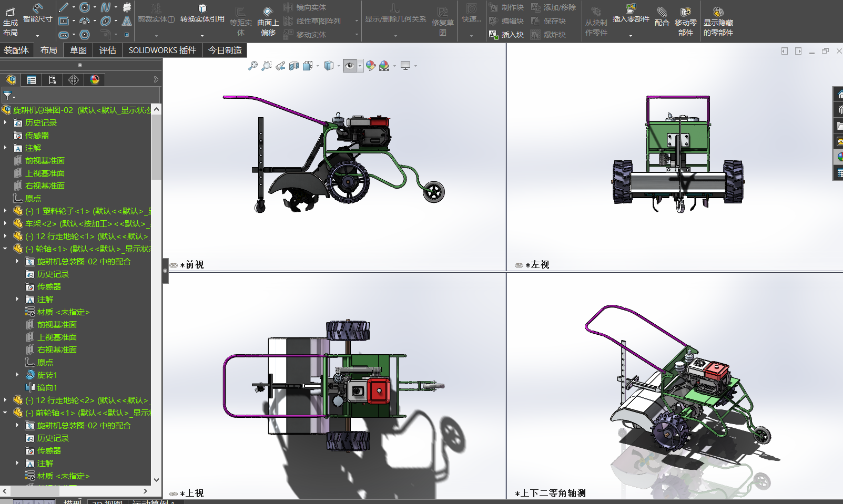This screenshot has width=843, height=504.
Task: Open the 插入零部件 dropdown arrow
Action: click(631, 36)
